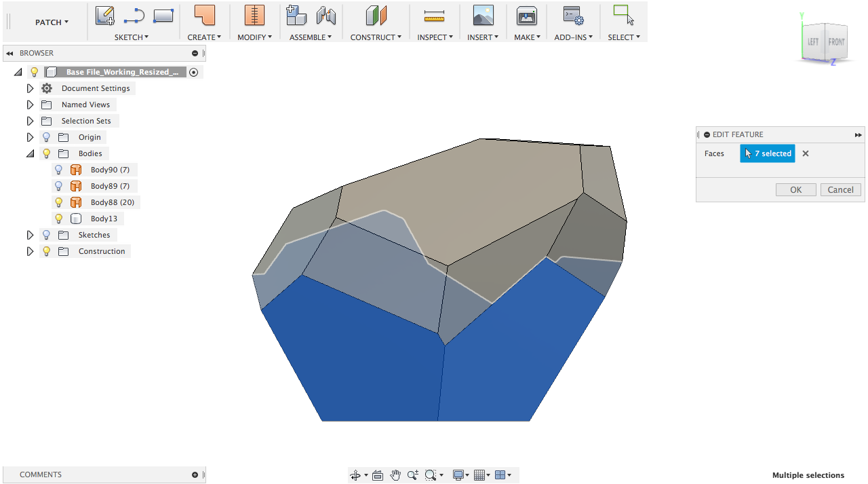
Task: Collapse the Browser panel with double arrows
Action: point(10,53)
